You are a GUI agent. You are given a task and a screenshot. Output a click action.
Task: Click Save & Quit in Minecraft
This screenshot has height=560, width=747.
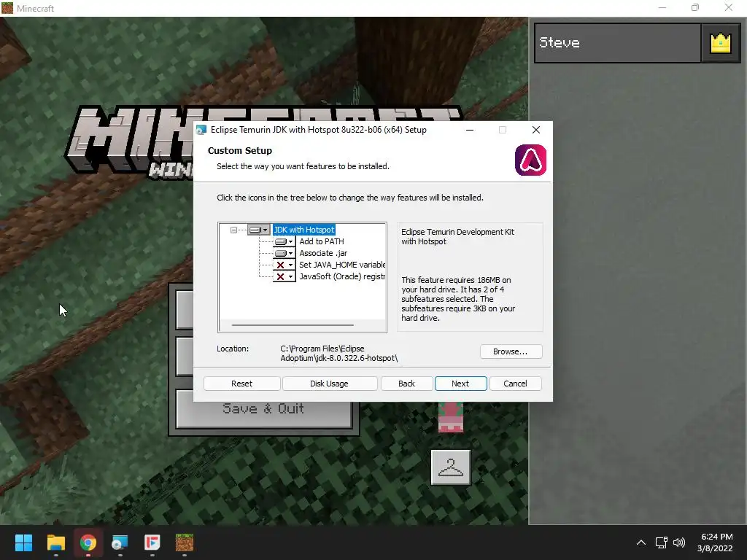coord(264,408)
